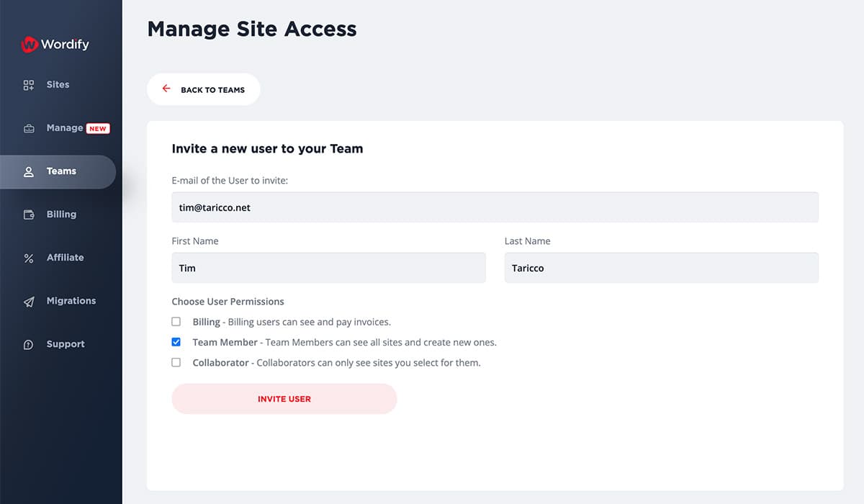
Task: Click the Affiliate percent icon
Action: click(x=29, y=258)
